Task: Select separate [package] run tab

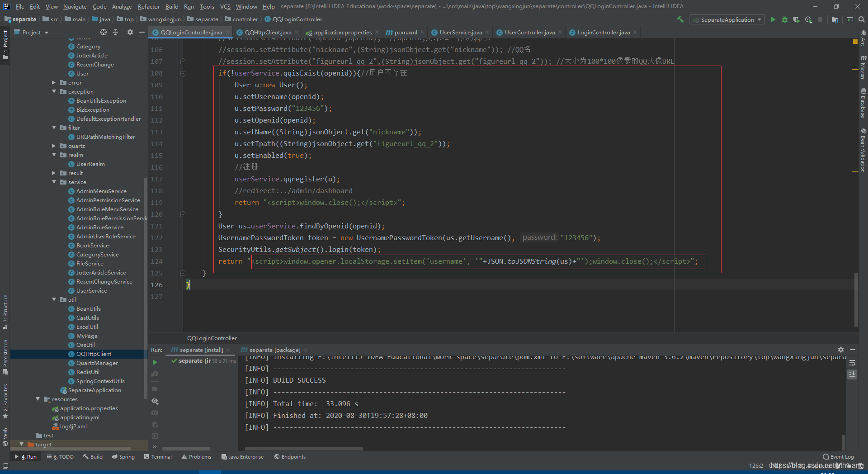Action: pos(274,350)
